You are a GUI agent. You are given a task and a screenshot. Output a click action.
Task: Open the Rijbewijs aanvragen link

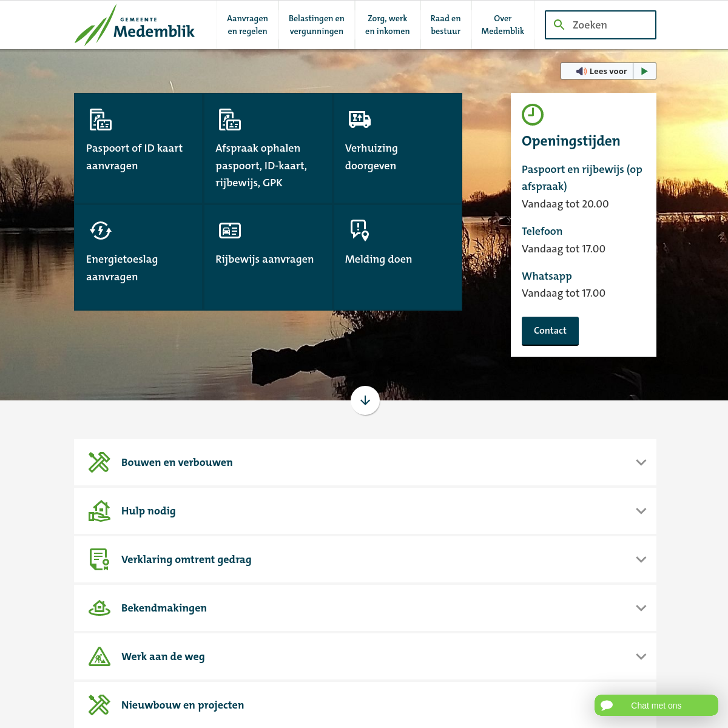pyautogui.click(x=268, y=257)
